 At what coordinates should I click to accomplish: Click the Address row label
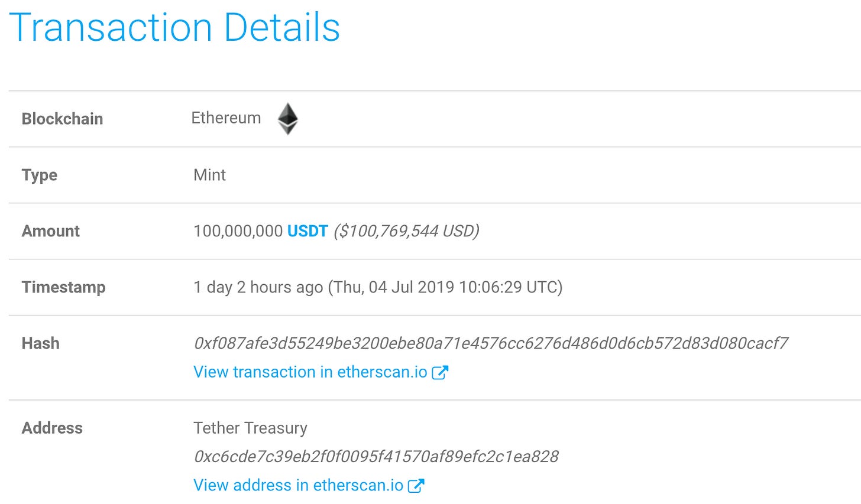[x=52, y=428]
